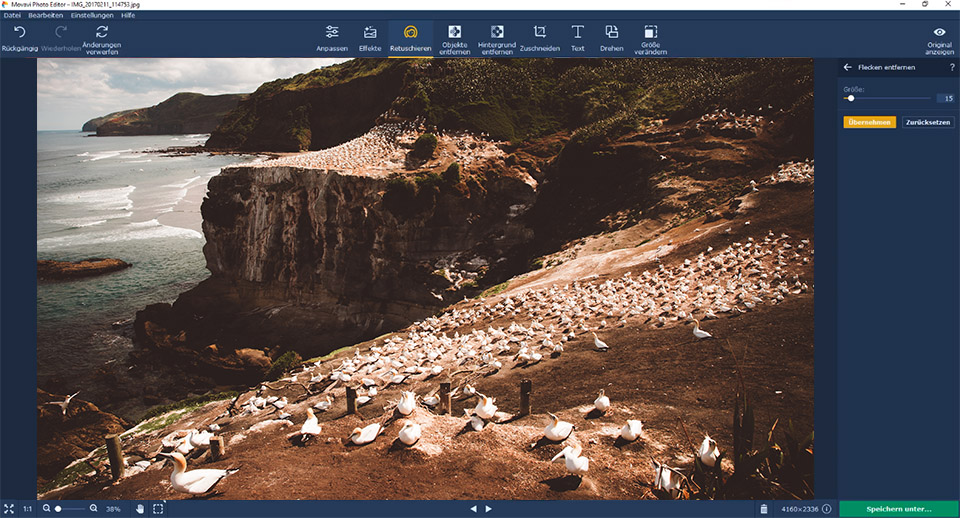This screenshot has height=518, width=960.
Task: Open the Einstellungen menu
Action: point(92,15)
